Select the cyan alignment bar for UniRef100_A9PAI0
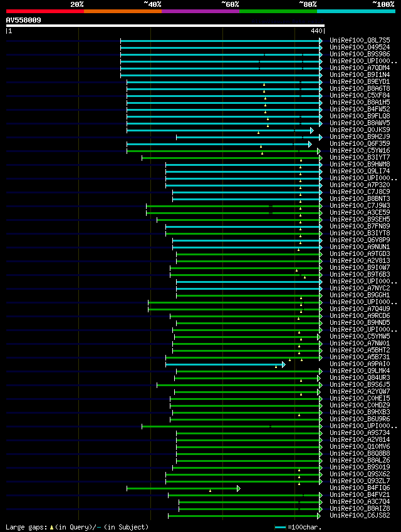The width and height of the screenshot is (401, 532). [224, 365]
